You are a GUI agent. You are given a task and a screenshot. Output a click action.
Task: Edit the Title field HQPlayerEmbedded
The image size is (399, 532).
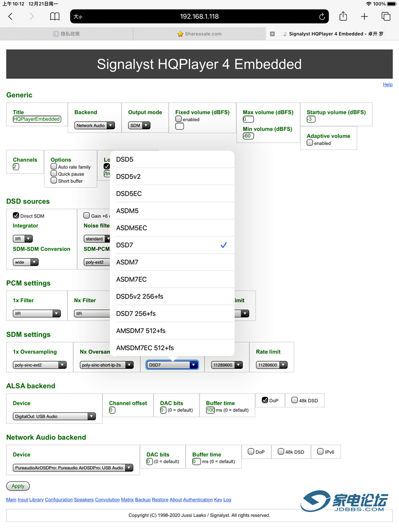point(37,119)
